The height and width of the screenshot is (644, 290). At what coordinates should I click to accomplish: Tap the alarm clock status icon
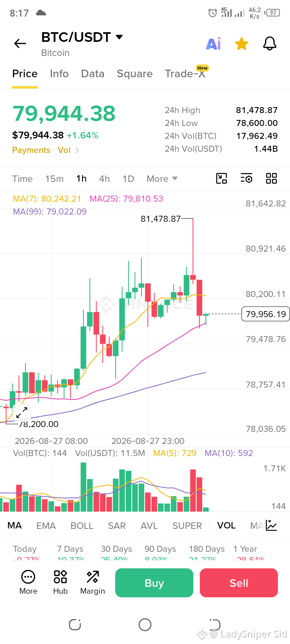(212, 13)
